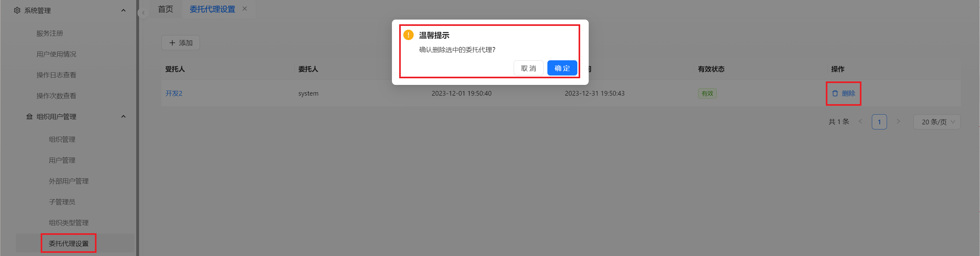Collapse the 系统管理 menu chevron
The height and width of the screenshot is (256, 980).
click(123, 10)
